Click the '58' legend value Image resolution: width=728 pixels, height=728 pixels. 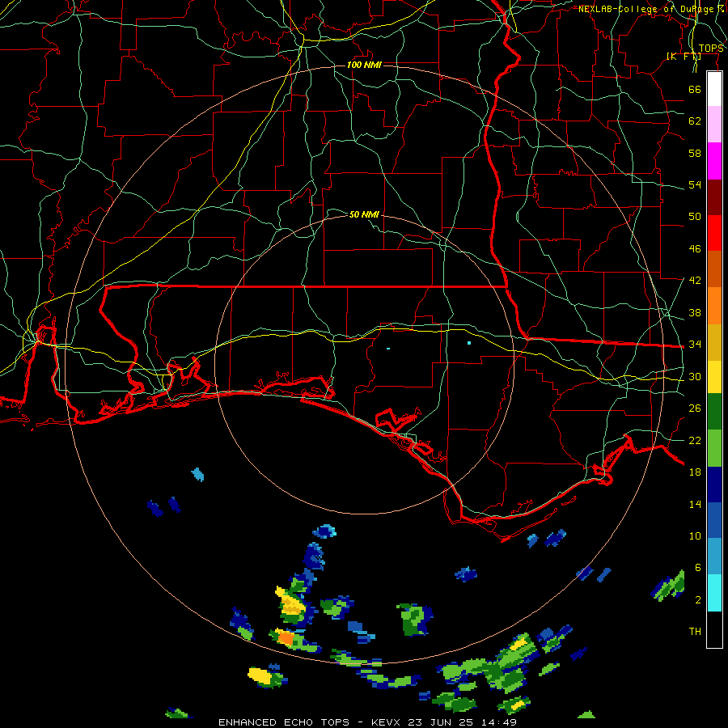(x=695, y=153)
